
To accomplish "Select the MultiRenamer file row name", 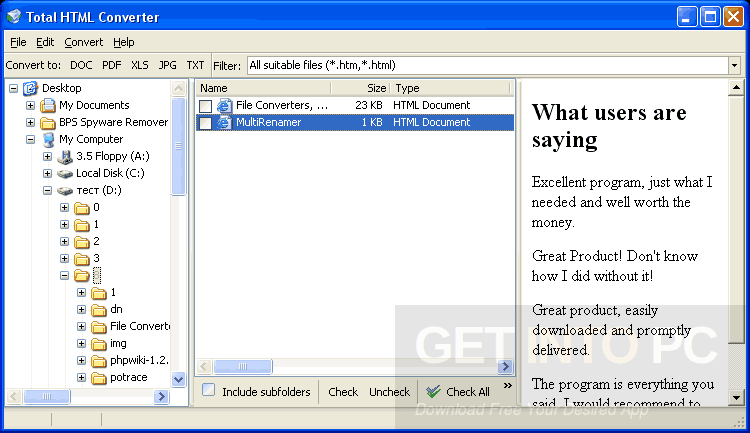I will (x=268, y=122).
